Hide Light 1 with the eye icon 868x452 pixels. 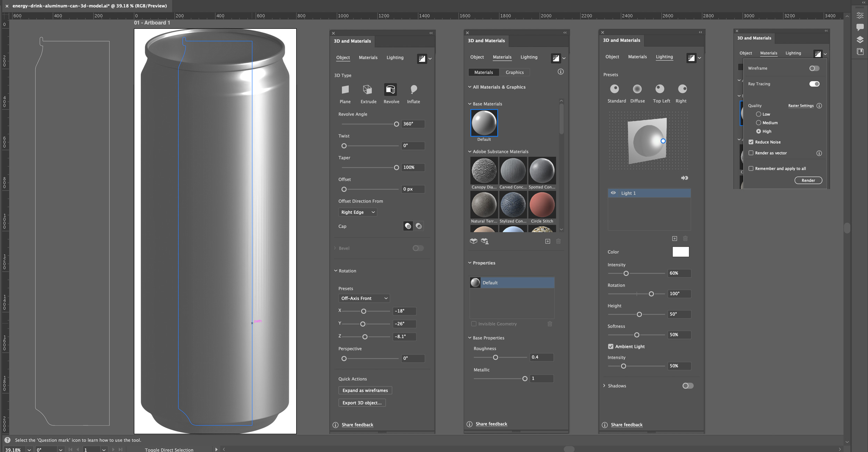614,193
